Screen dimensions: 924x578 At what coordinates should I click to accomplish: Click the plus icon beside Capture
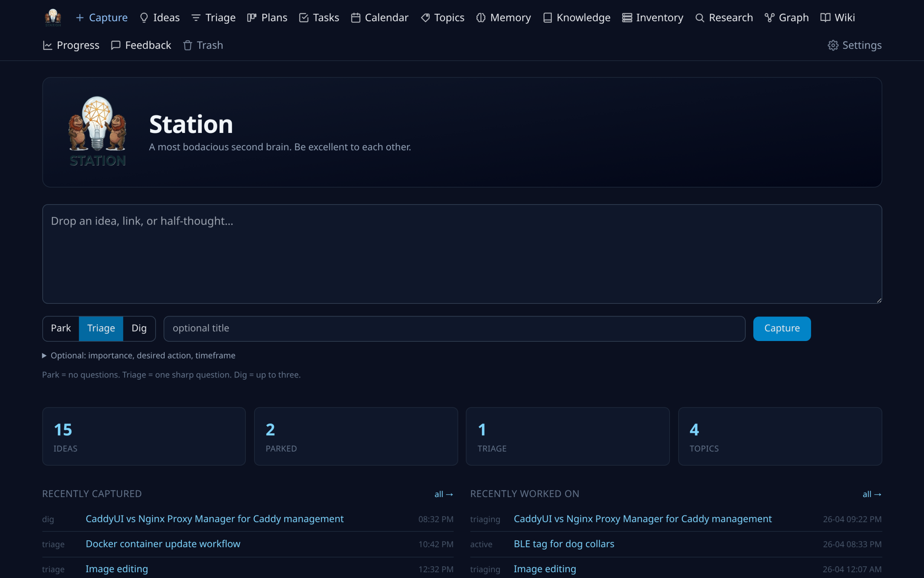coord(79,18)
